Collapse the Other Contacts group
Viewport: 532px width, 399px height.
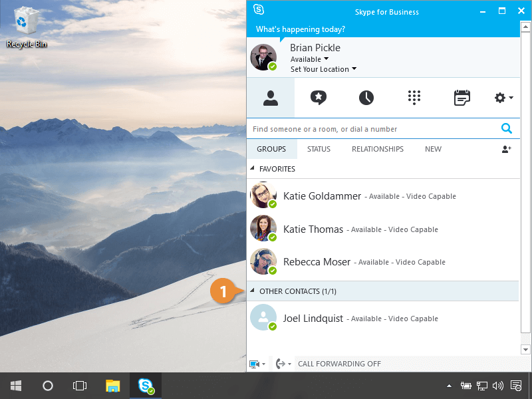(252, 291)
